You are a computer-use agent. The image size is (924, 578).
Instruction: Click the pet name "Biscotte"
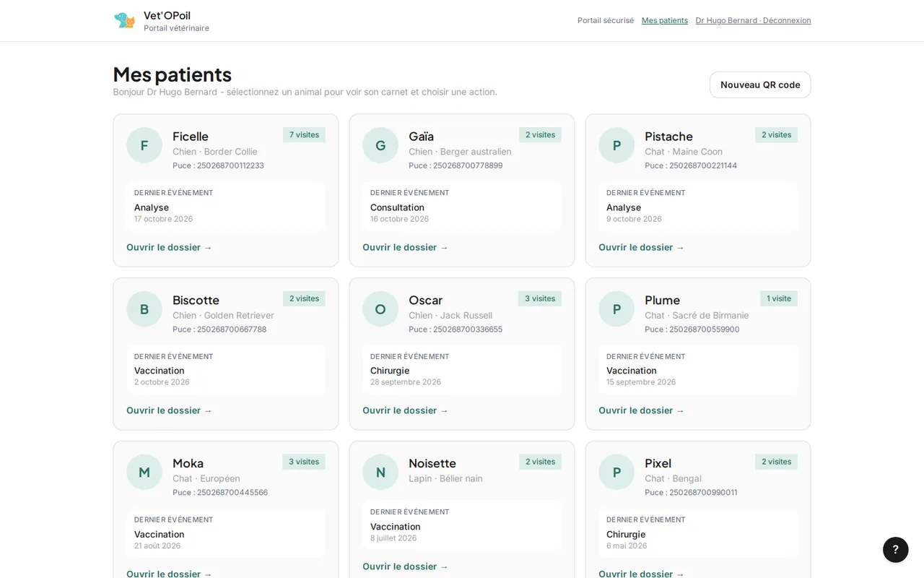pyautogui.click(x=196, y=300)
